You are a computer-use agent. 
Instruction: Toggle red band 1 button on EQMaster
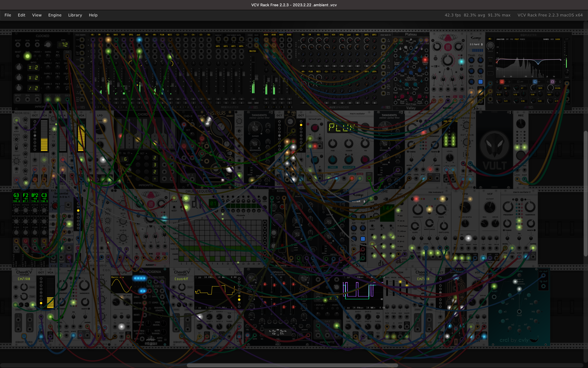(502, 82)
